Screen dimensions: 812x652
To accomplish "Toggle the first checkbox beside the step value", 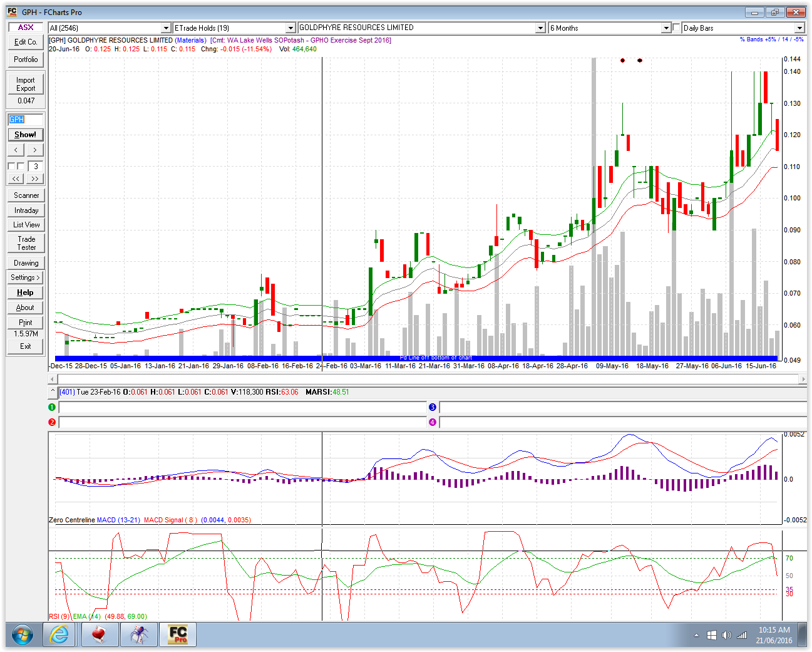I will 11,166.
